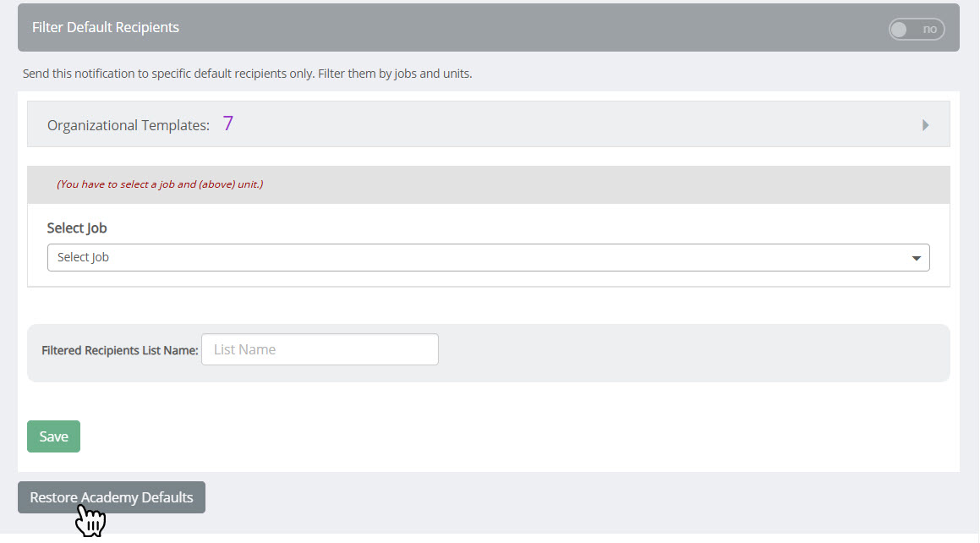Image resolution: width=980 pixels, height=543 pixels.
Task: Click the right-pointing triangle icon
Action: point(925,125)
